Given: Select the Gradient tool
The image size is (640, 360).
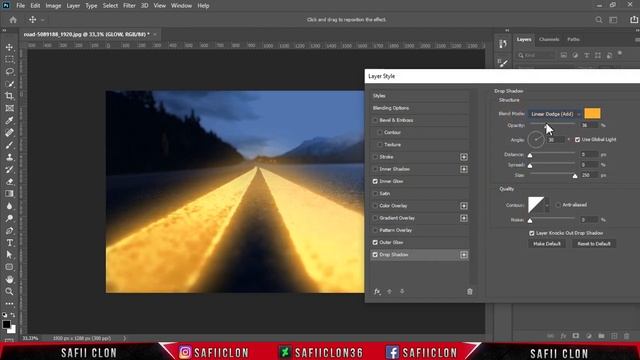Looking at the screenshot, I should tap(9, 194).
